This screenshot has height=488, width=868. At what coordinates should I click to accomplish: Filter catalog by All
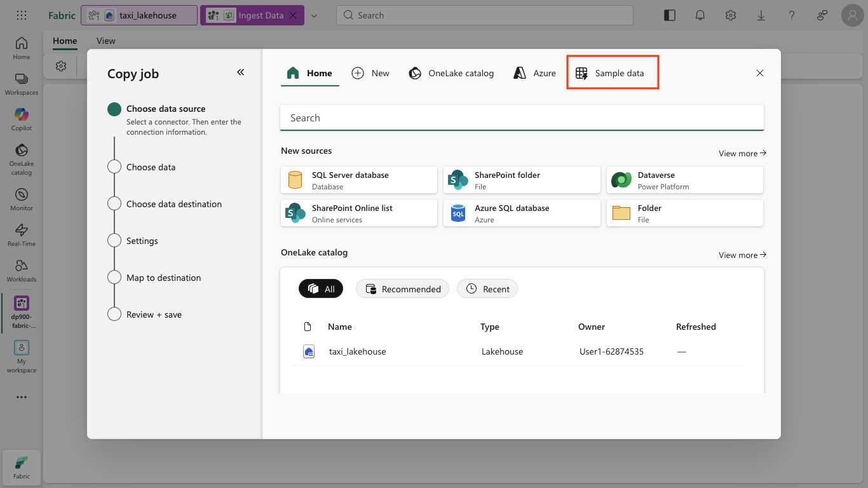(x=321, y=289)
